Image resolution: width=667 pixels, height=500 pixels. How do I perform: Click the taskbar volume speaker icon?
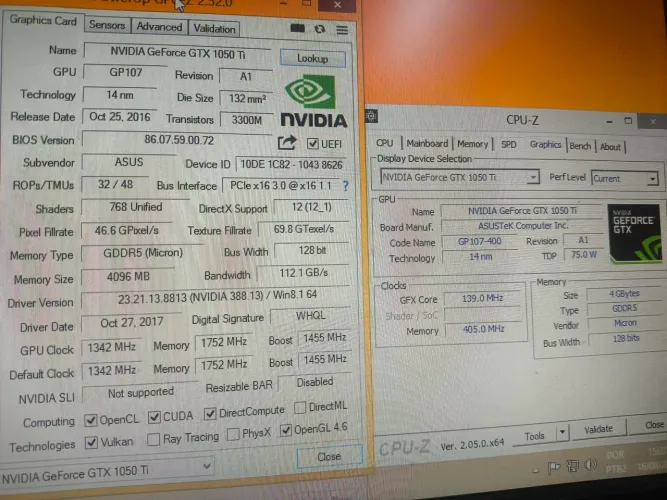tap(590, 465)
